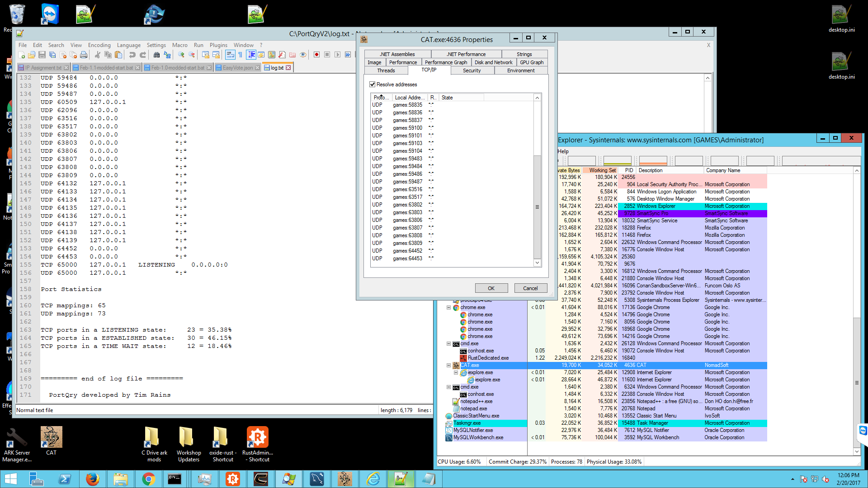The height and width of the screenshot is (488, 868).
Task: Click OK in the CAT.exe Properties dialog
Action: pos(491,288)
